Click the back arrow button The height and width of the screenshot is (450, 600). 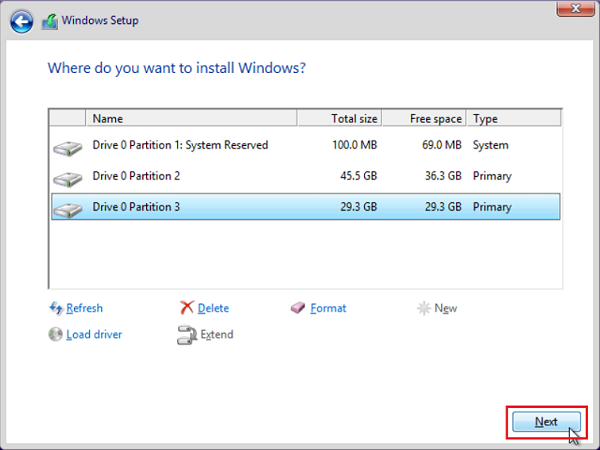(23, 20)
